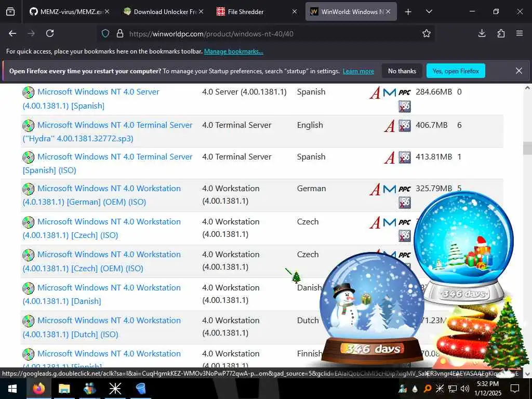
Task: Click the disc icon beside Server Spanish
Action: [x=29, y=92]
